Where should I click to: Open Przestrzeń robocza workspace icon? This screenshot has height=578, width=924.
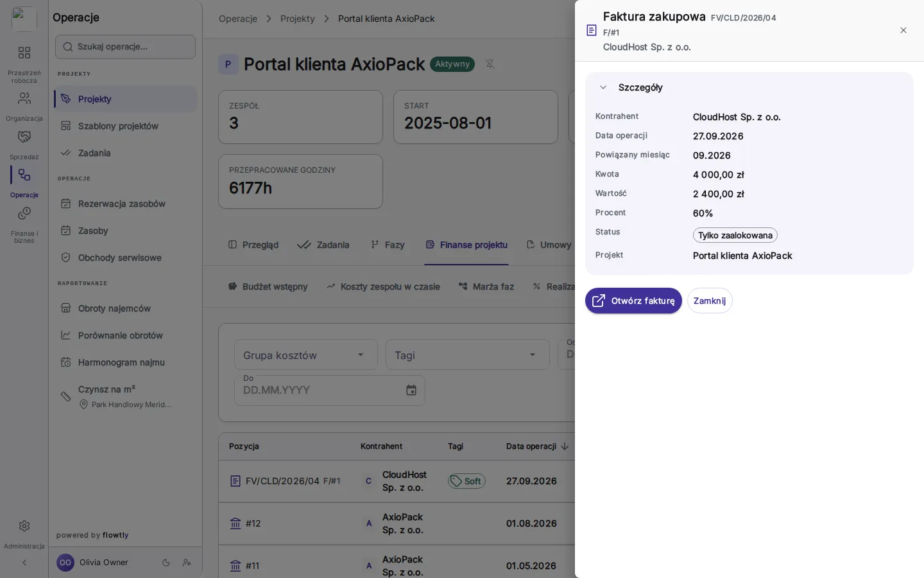24,53
